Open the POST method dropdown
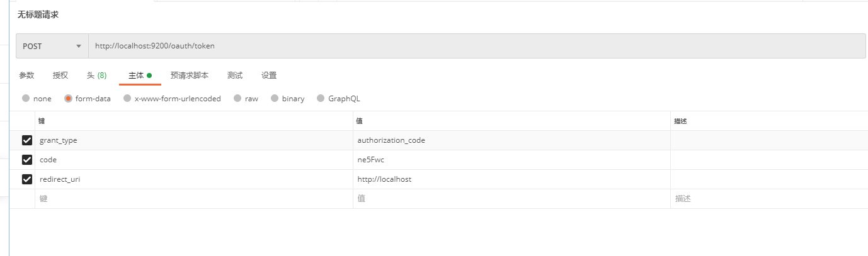Image resolution: width=868 pixels, height=256 pixels. coord(52,46)
